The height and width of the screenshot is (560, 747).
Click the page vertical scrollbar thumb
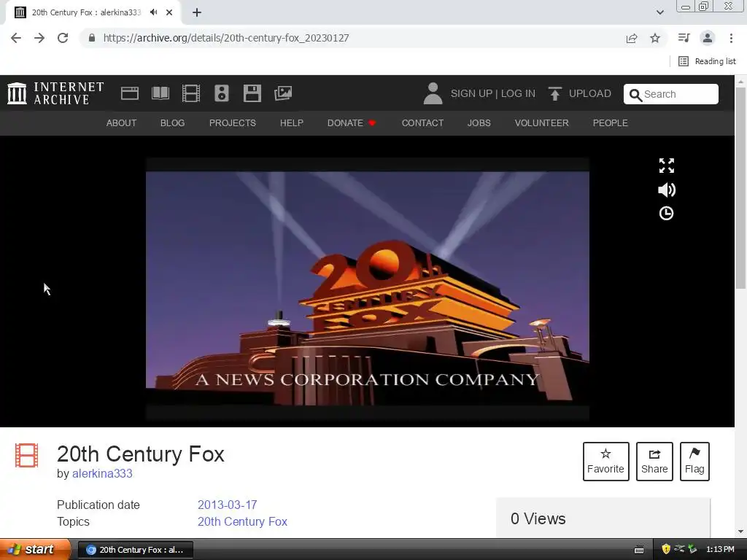coord(740,188)
